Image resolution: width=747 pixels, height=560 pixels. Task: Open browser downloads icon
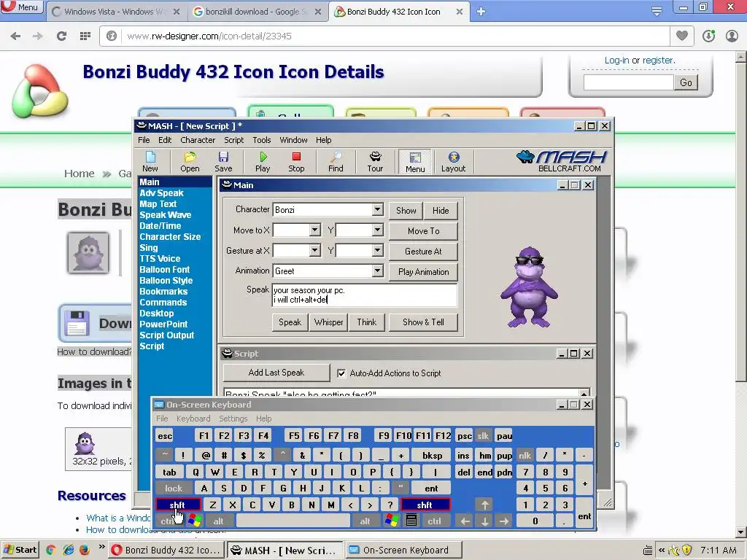tap(708, 36)
